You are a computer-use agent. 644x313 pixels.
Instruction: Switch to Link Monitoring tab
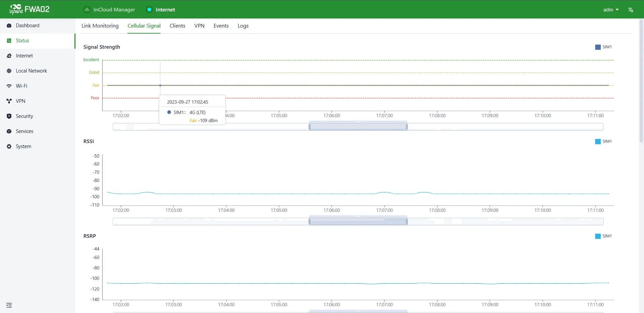point(100,26)
